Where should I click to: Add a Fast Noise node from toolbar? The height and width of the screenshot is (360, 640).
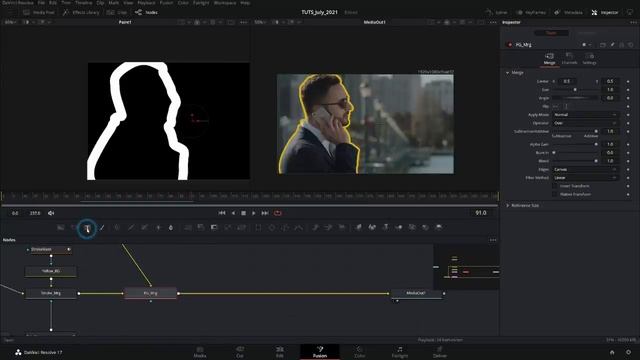[x=74, y=227]
